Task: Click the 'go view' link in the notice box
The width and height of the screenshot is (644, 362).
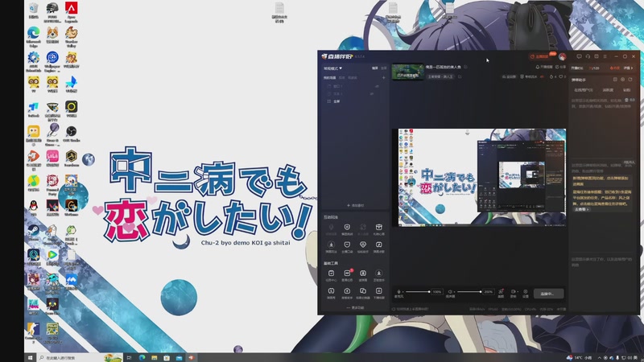Action: (581, 209)
